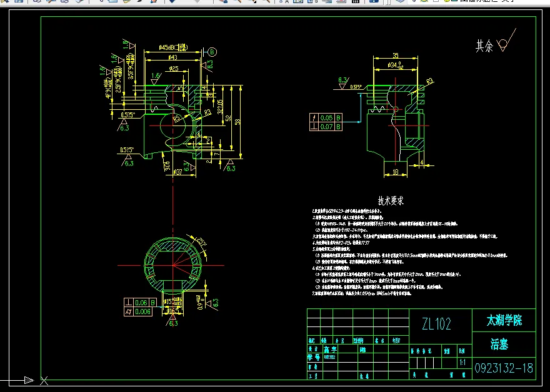
Task: Click the 高宇 designer name cell
Action: coord(330,350)
